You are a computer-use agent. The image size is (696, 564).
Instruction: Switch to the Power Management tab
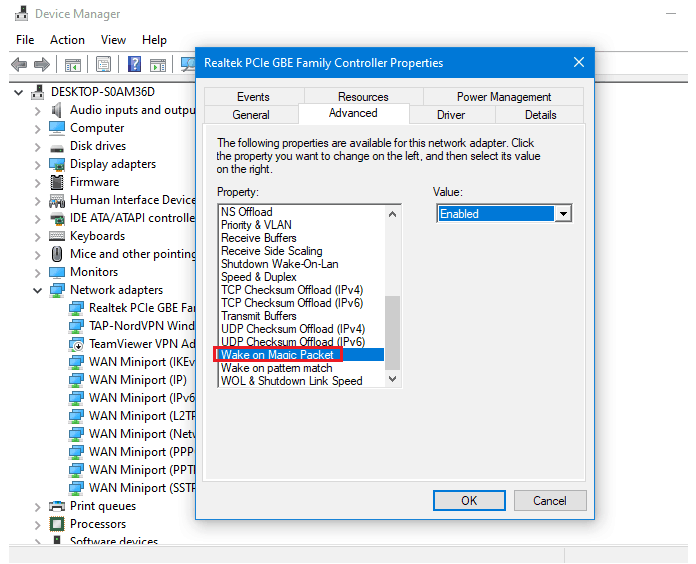(503, 97)
